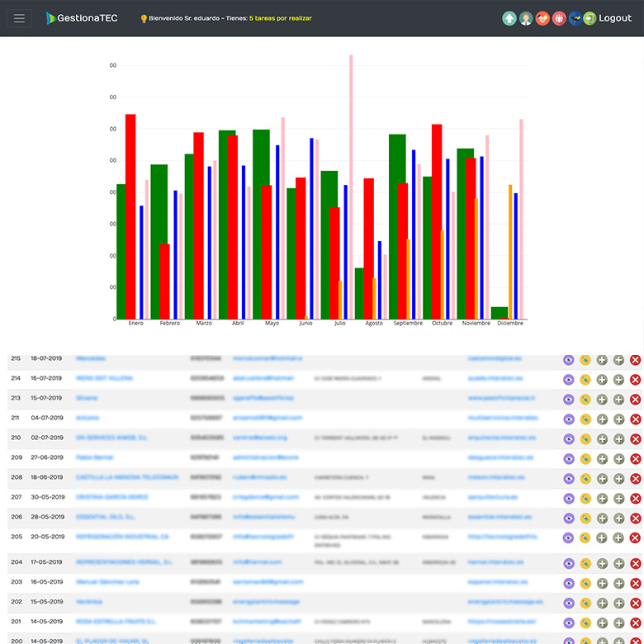Open the hamburger navigation menu
Screen dimensions: 644x644
[x=19, y=18]
